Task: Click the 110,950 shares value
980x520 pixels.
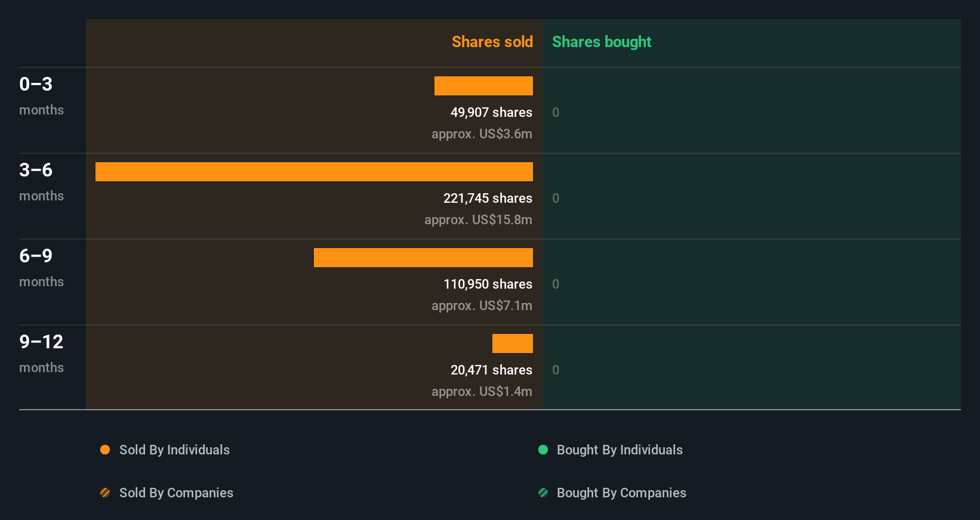Action: point(488,284)
